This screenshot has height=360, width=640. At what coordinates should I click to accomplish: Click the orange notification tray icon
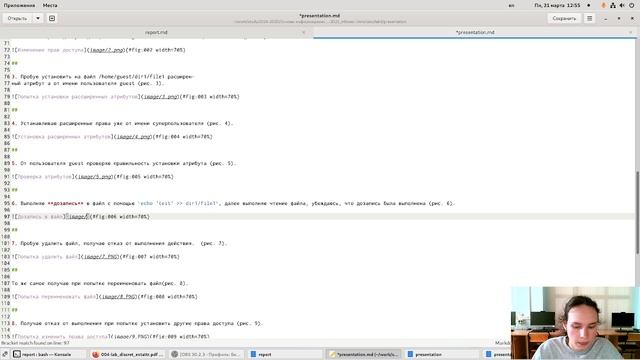[604, 5]
